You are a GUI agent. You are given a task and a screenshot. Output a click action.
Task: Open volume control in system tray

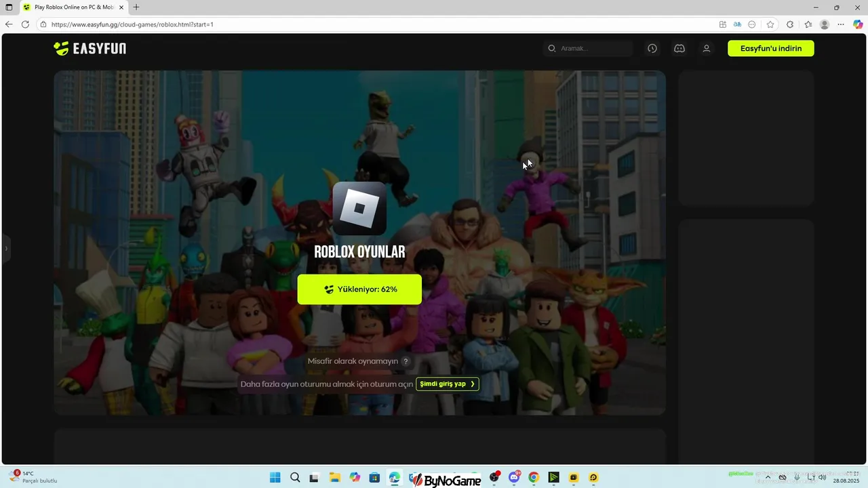[823, 477]
